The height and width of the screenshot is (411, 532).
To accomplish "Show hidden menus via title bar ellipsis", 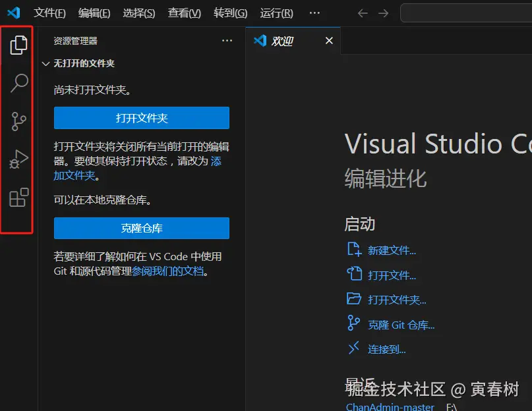I will point(314,13).
